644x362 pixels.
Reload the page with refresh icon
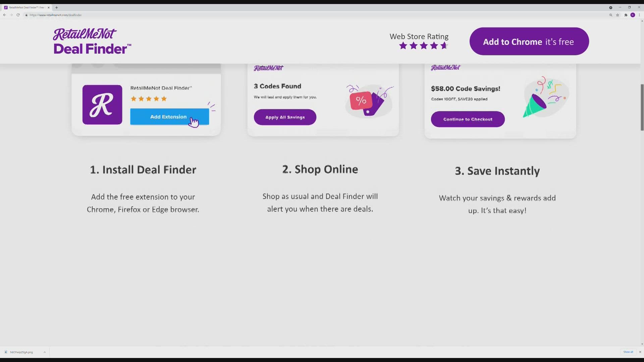click(18, 15)
